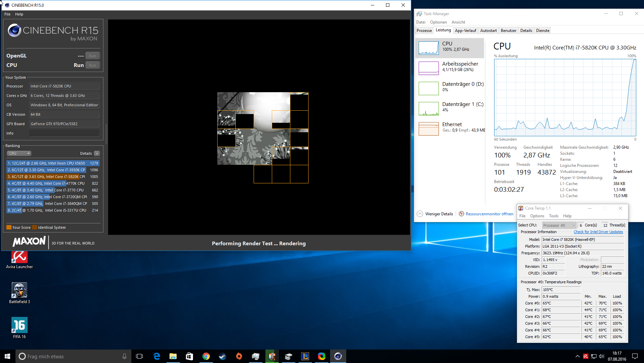The image size is (644, 363).
Task: Open File Explorer from the taskbar
Action: 173,356
